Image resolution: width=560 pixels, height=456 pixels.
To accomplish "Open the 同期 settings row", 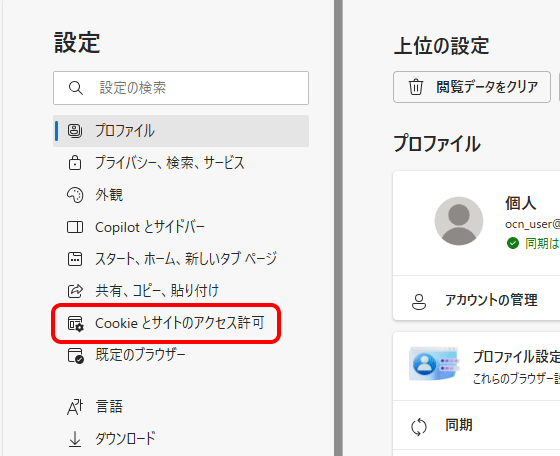I will coord(476,426).
